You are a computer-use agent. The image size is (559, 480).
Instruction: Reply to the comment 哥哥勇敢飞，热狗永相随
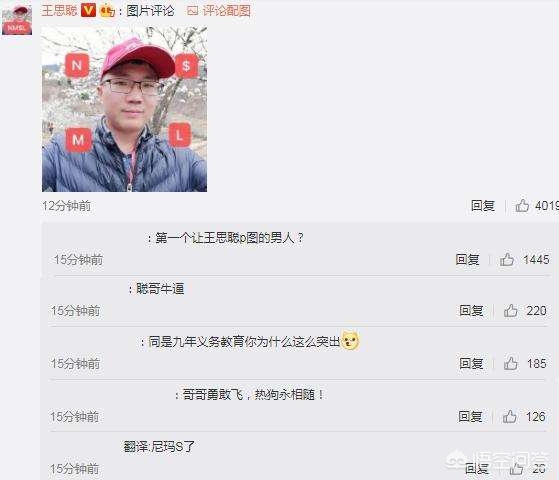pos(470,417)
